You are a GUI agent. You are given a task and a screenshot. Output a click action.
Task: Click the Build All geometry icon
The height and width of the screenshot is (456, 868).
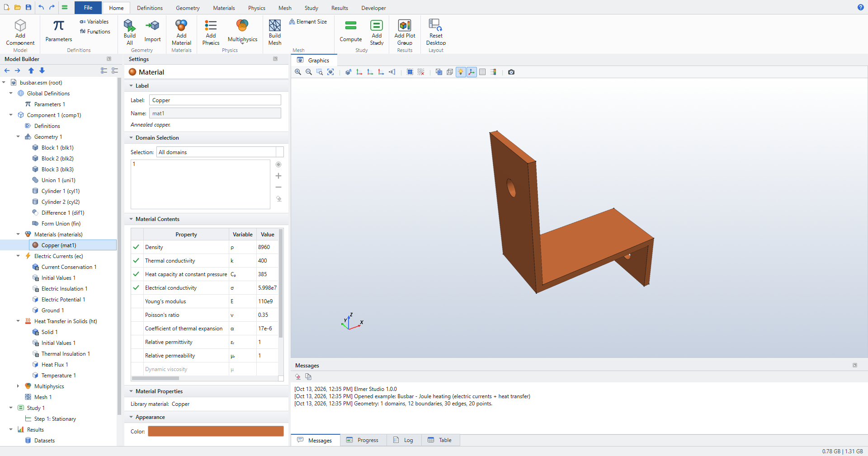130,25
